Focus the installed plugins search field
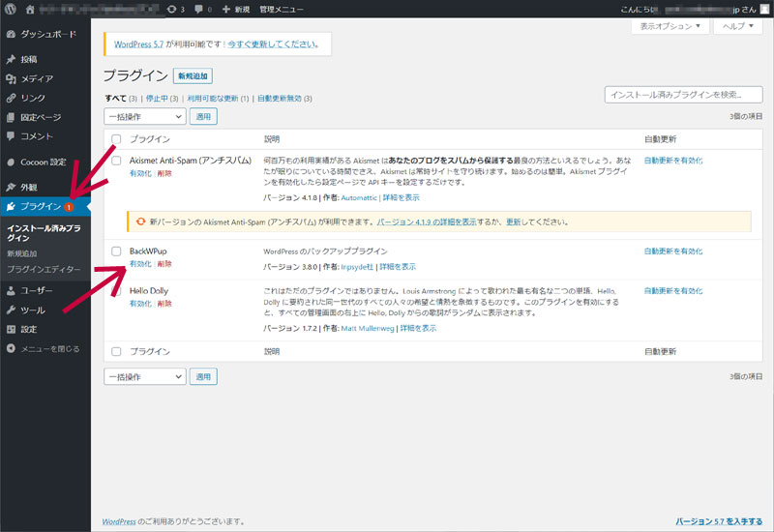The image size is (774, 532). [x=684, y=95]
